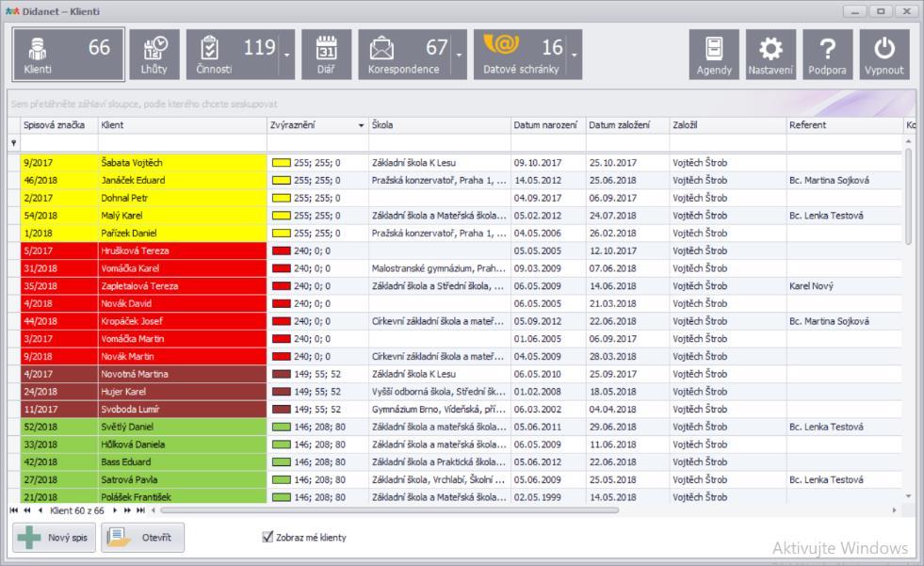This screenshot has height=566, width=924.
Task: Click green swatch in Světlý Daniel row
Action: click(281, 427)
